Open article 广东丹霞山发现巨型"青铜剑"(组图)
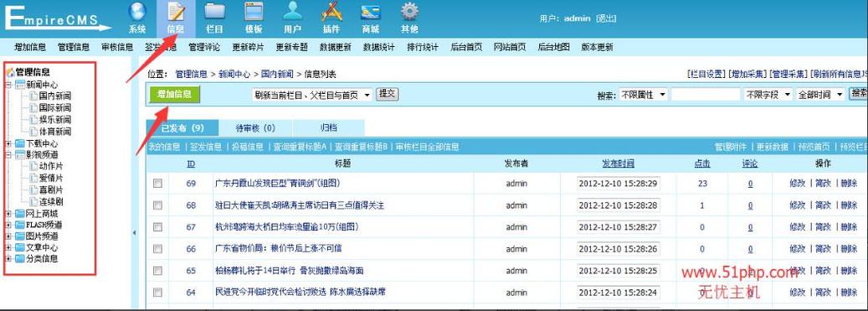 tap(277, 183)
